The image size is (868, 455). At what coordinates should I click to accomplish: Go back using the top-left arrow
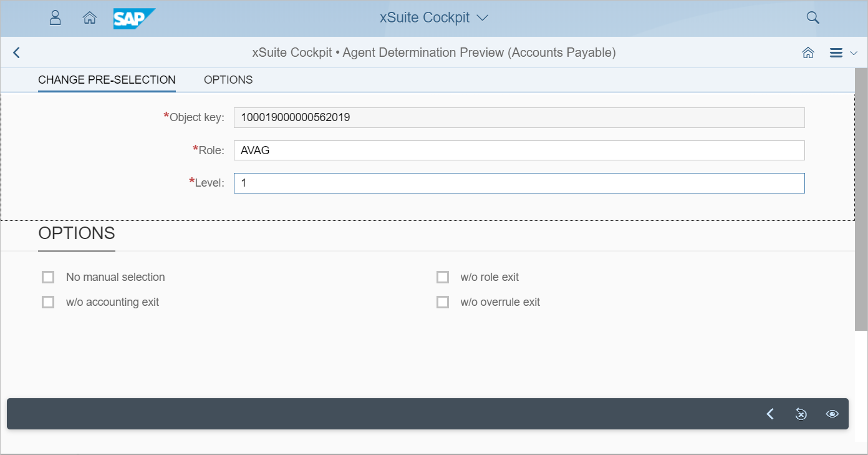coord(17,53)
